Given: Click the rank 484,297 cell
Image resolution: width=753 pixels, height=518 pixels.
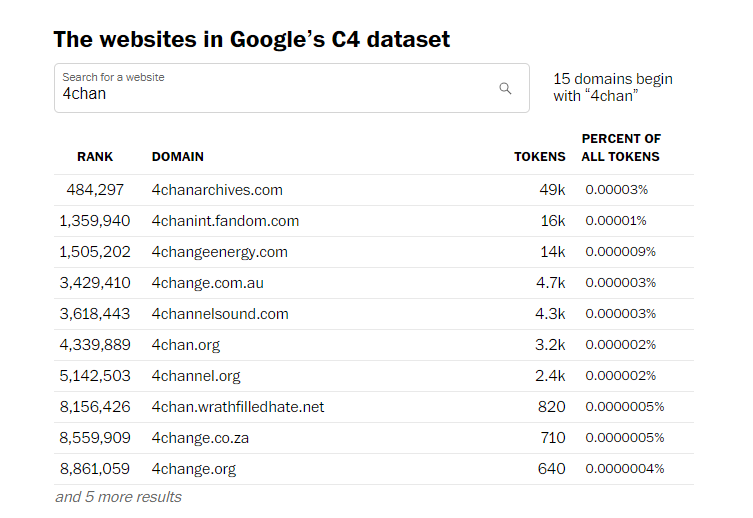Looking at the screenshot, I should coord(95,190).
